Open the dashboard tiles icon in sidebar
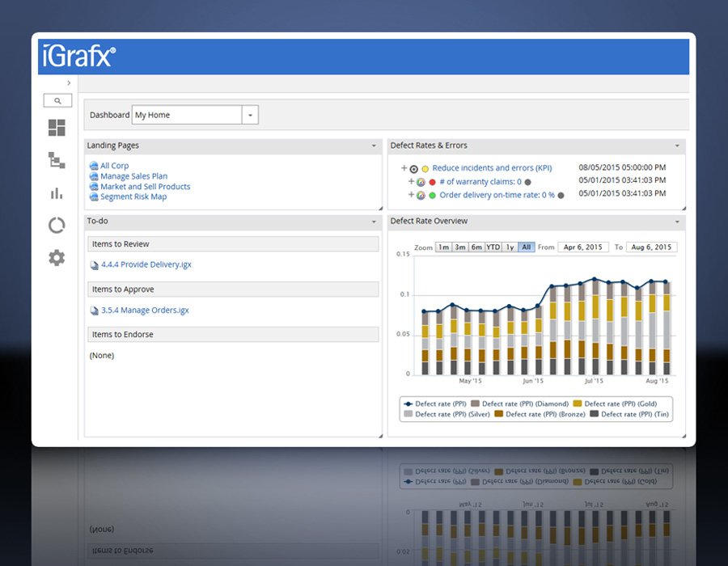The image size is (728, 566). tap(57, 128)
